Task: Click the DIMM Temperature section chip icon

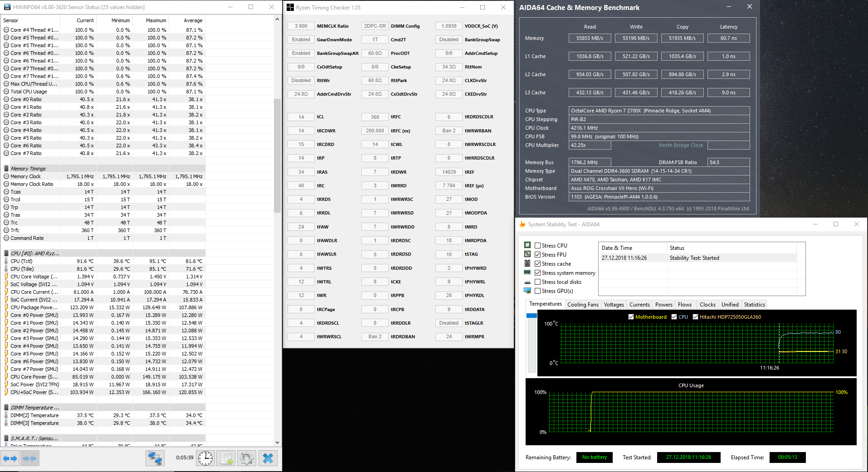Action: pyautogui.click(x=6, y=408)
